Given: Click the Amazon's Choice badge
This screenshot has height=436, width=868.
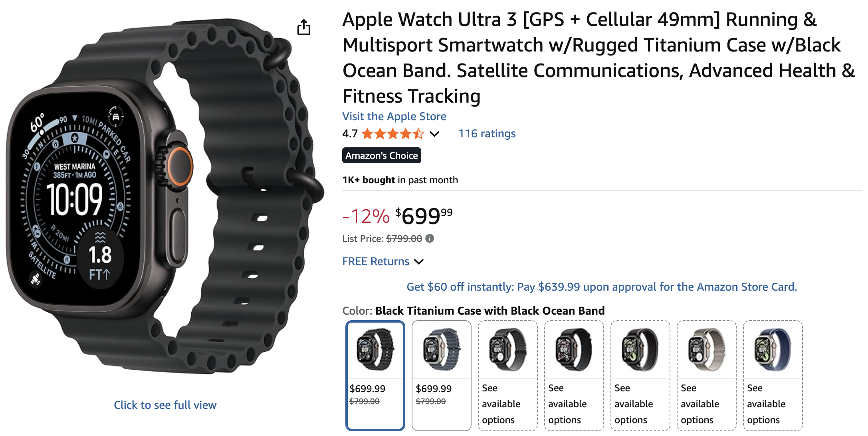Looking at the screenshot, I should click(x=381, y=156).
